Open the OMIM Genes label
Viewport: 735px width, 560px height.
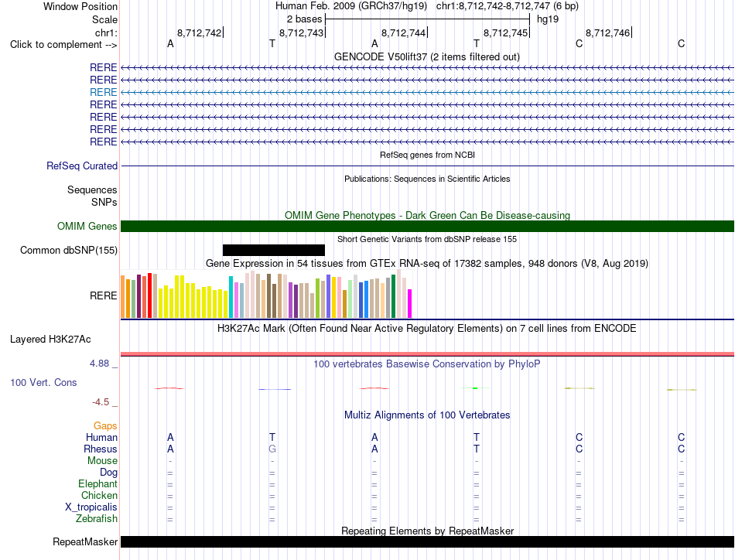tap(87, 227)
